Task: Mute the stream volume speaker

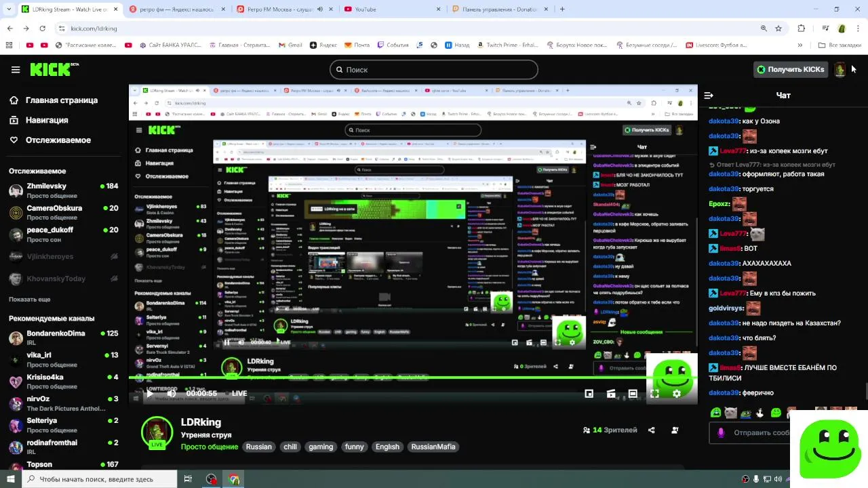Action: [172, 393]
